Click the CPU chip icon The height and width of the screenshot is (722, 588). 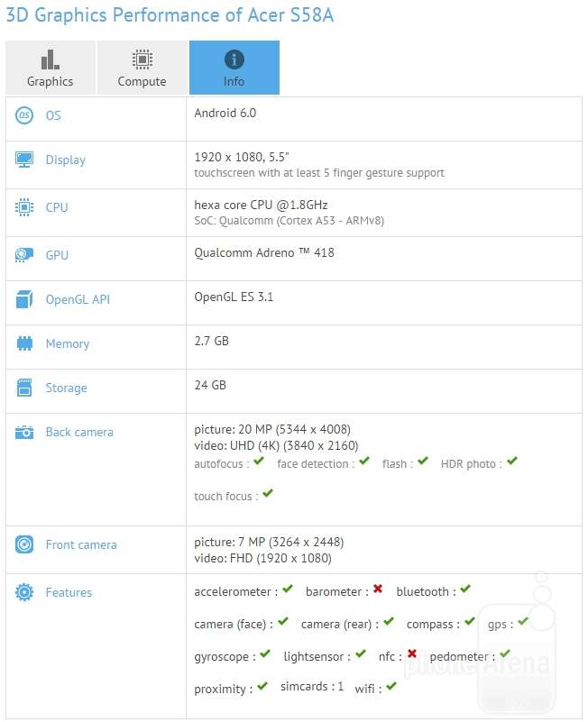tap(24, 207)
